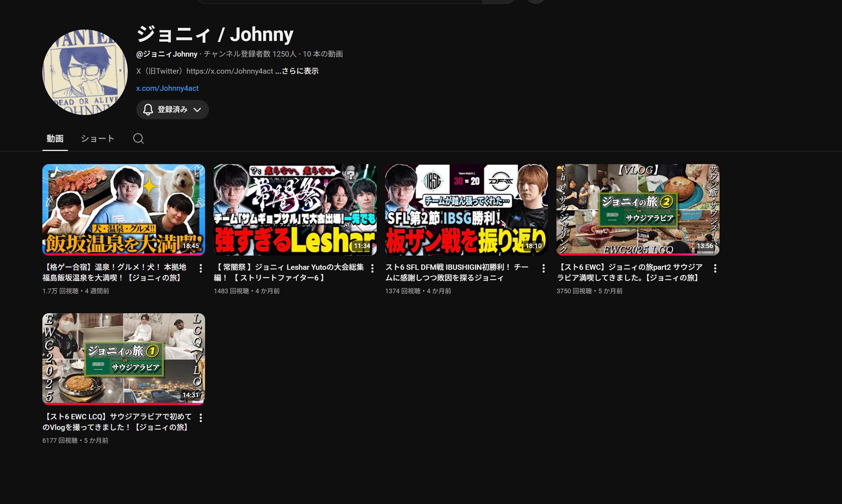Click the notification bell icon

click(148, 110)
